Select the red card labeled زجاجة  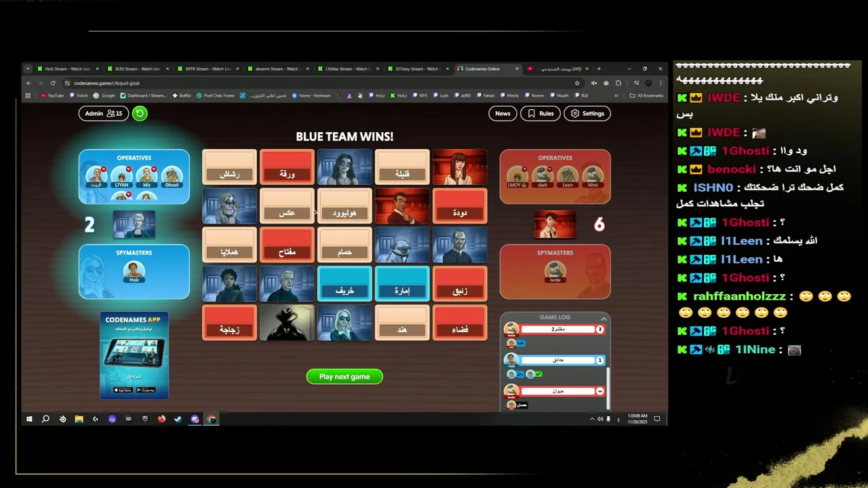[230, 323]
